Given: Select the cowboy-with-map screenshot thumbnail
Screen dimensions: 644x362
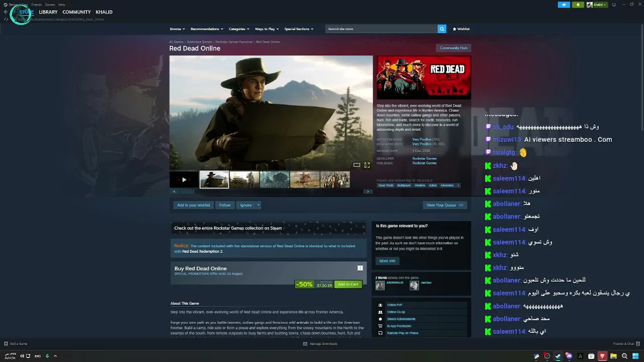Looking at the screenshot, I should (x=214, y=179).
